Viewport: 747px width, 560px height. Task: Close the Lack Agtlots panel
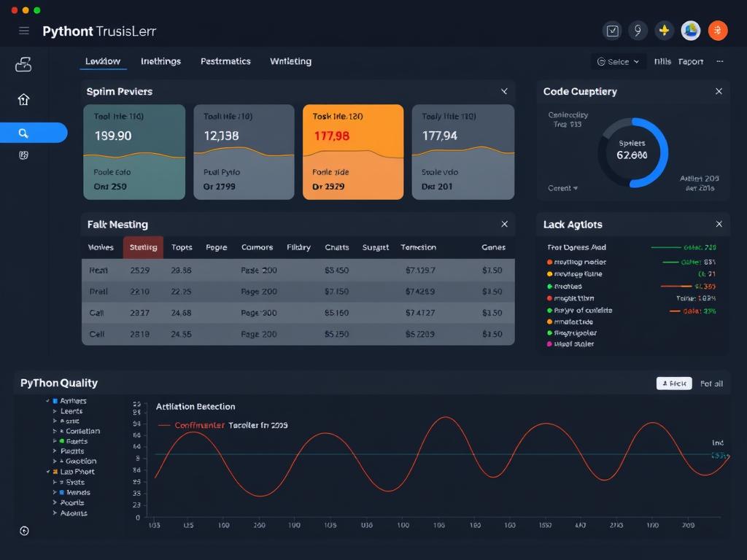[719, 225]
